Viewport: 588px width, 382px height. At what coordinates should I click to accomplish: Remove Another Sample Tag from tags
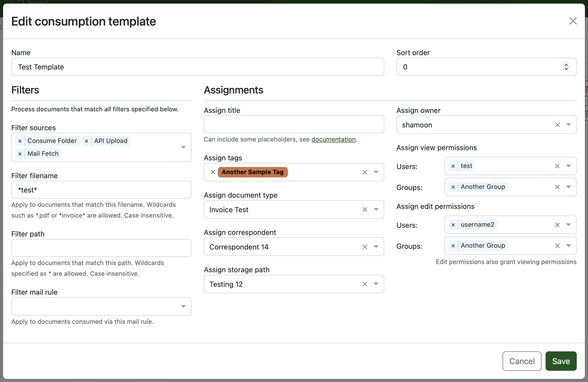pyautogui.click(x=213, y=172)
